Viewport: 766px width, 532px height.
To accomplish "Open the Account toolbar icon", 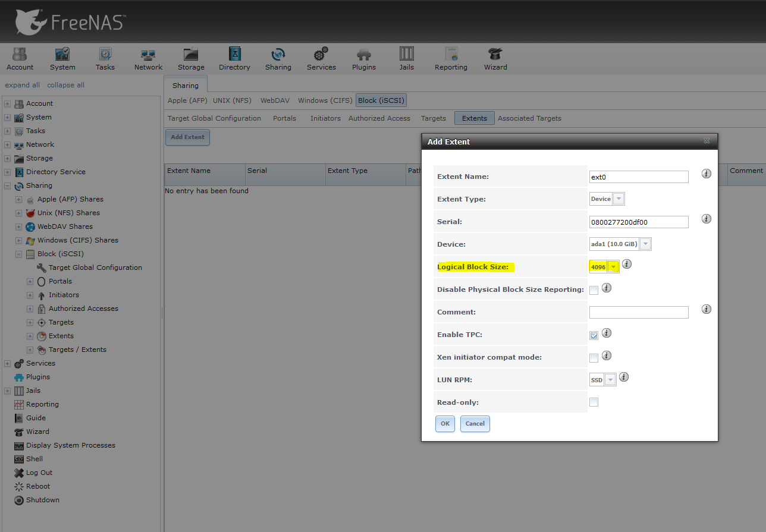I will [x=20, y=59].
